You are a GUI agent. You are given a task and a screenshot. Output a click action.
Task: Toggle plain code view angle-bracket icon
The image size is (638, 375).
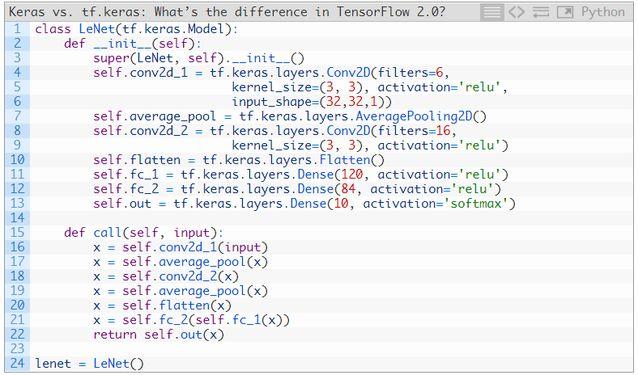[516, 12]
